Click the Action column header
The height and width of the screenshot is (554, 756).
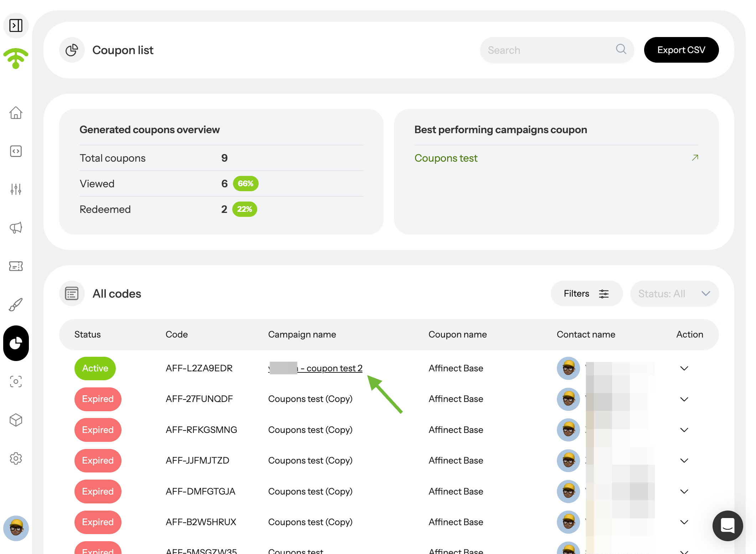[690, 335]
